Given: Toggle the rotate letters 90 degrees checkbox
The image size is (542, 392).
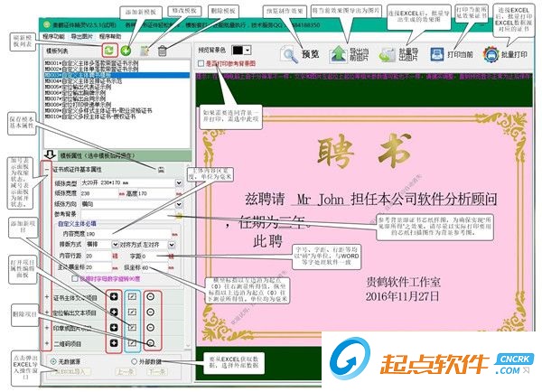Looking at the screenshot, I should 74,278.
